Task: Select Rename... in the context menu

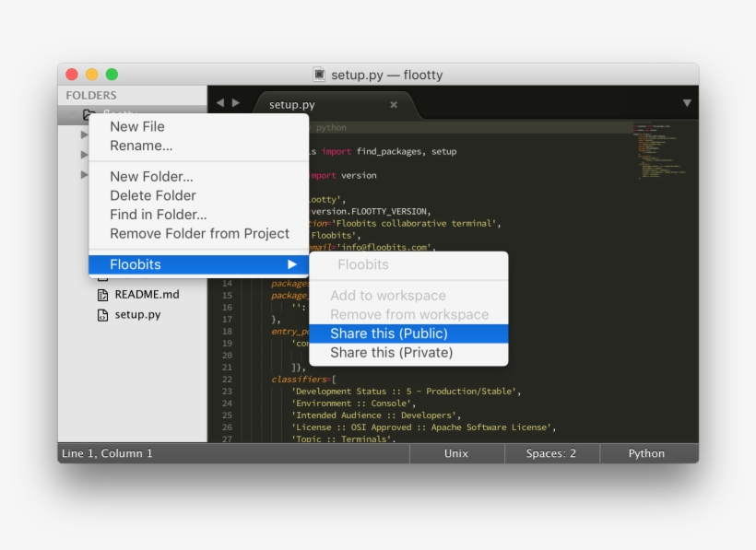Action: (141, 146)
